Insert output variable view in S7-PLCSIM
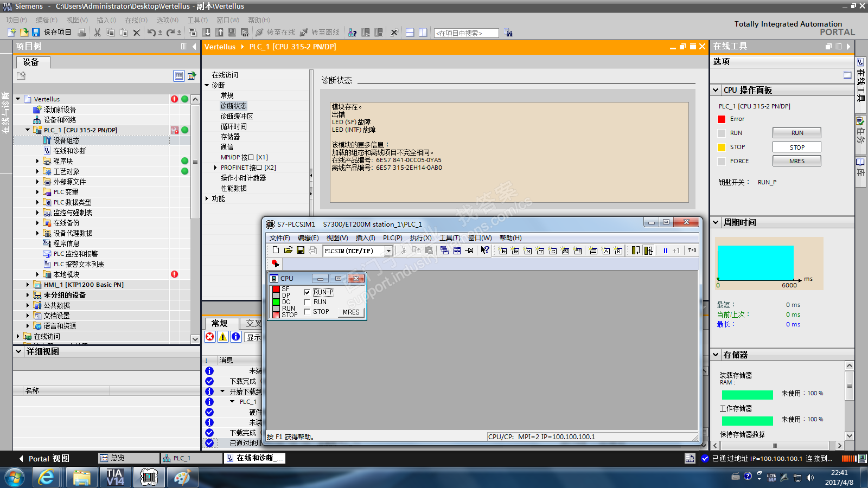The image size is (868, 488). click(515, 251)
